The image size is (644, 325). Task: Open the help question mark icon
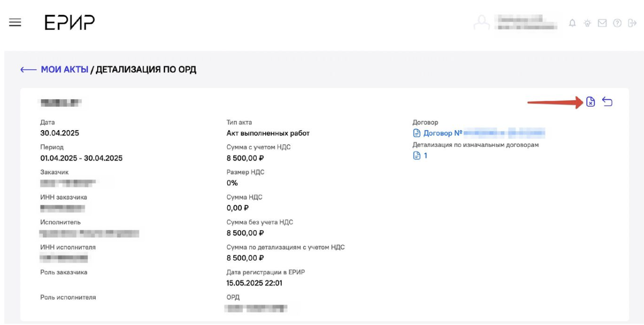click(617, 23)
